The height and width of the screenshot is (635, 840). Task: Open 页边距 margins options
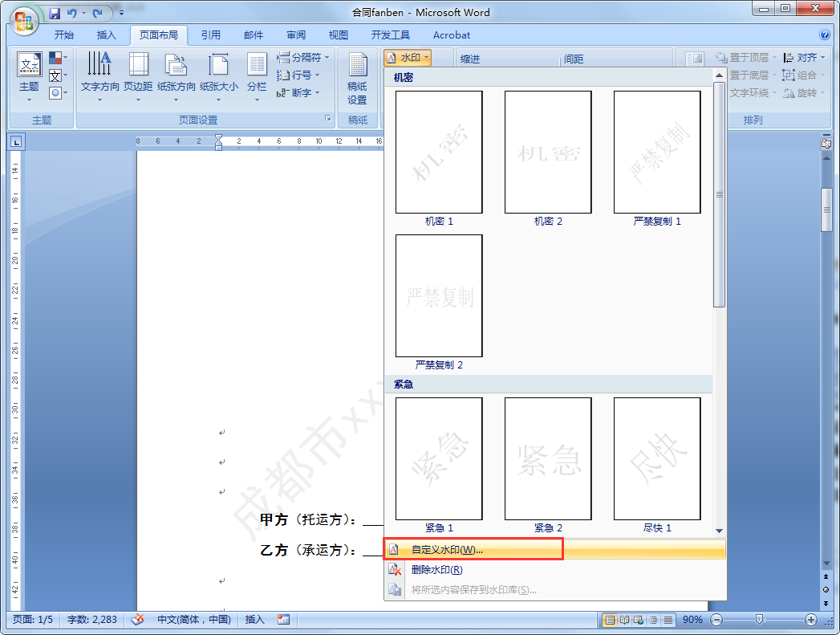tap(138, 77)
